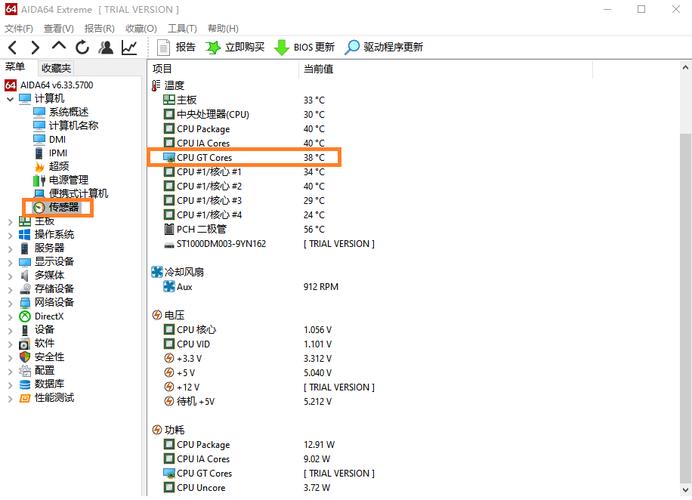Viewport: 692px width, 500px height.
Task: Go forward with the right arrow
Action: pyautogui.click(x=35, y=47)
